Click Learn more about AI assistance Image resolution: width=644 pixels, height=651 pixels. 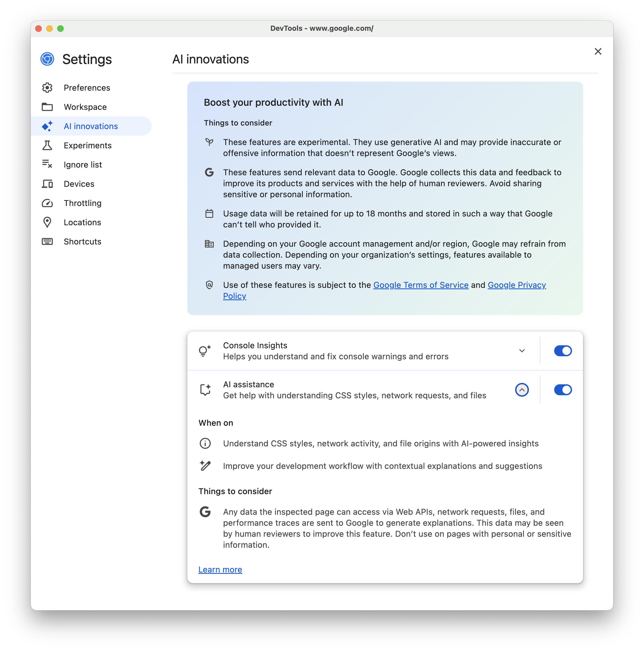(220, 569)
